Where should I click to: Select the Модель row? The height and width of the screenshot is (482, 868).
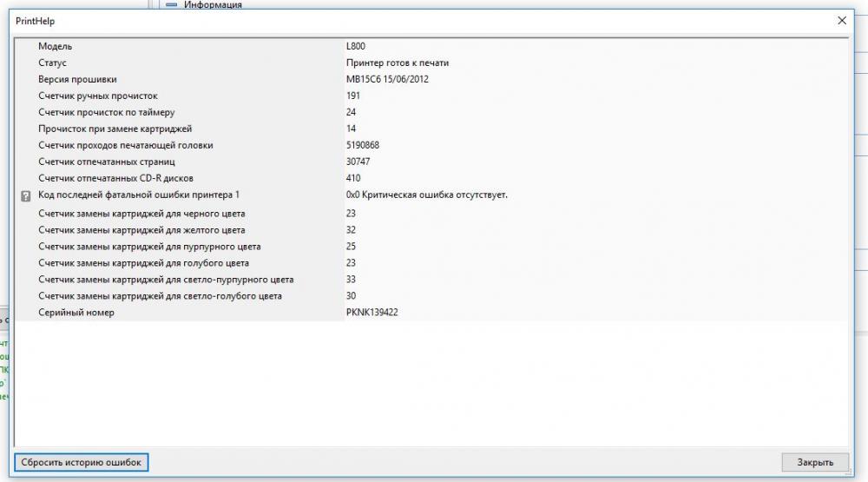(x=431, y=46)
